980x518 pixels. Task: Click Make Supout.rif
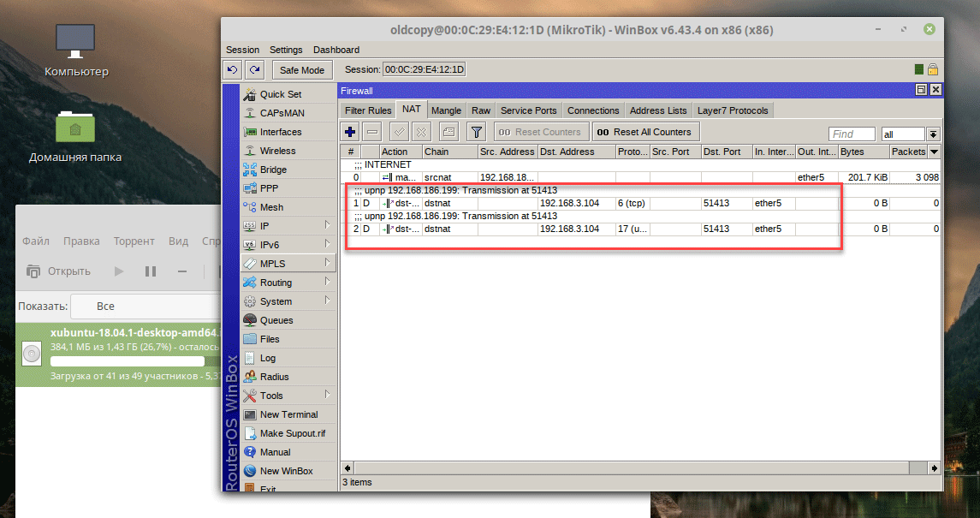click(x=288, y=433)
